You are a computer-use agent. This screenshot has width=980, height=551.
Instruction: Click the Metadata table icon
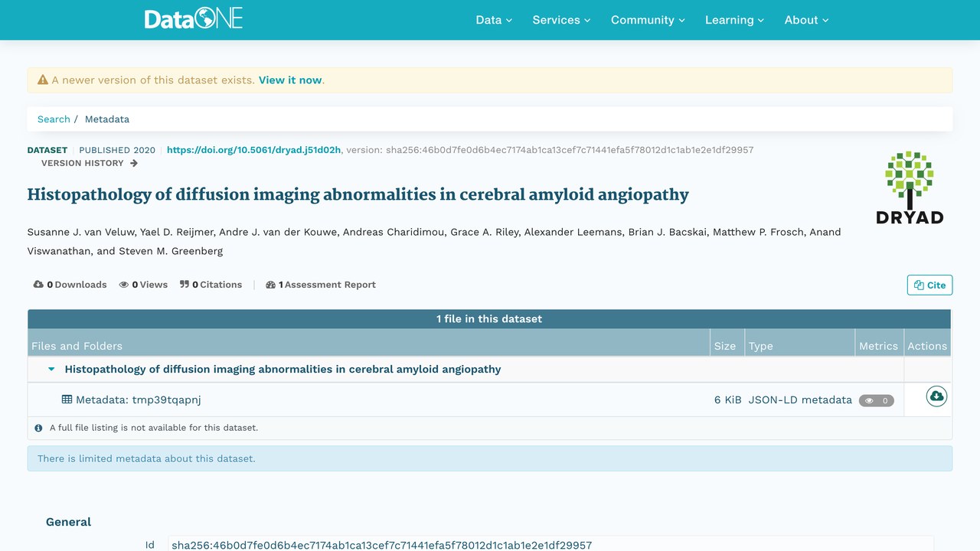click(67, 399)
